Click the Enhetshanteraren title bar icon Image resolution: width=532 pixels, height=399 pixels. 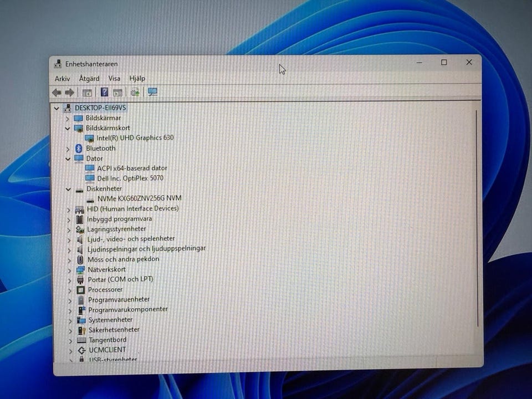click(x=58, y=64)
